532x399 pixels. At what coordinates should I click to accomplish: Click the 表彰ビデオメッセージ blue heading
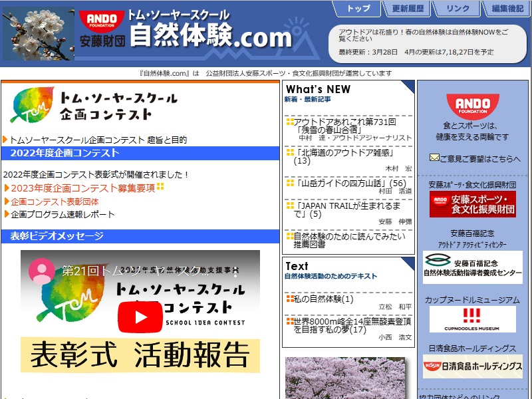(x=140, y=236)
